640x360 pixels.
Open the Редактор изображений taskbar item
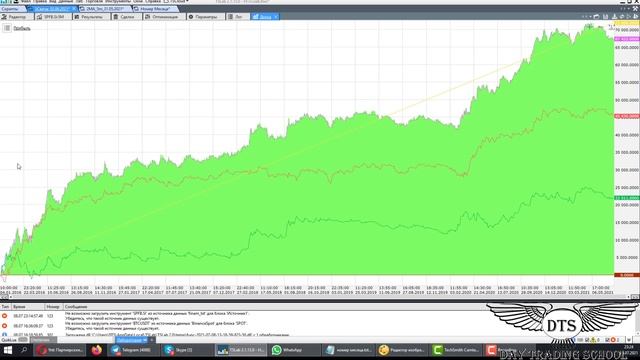pos(402,350)
